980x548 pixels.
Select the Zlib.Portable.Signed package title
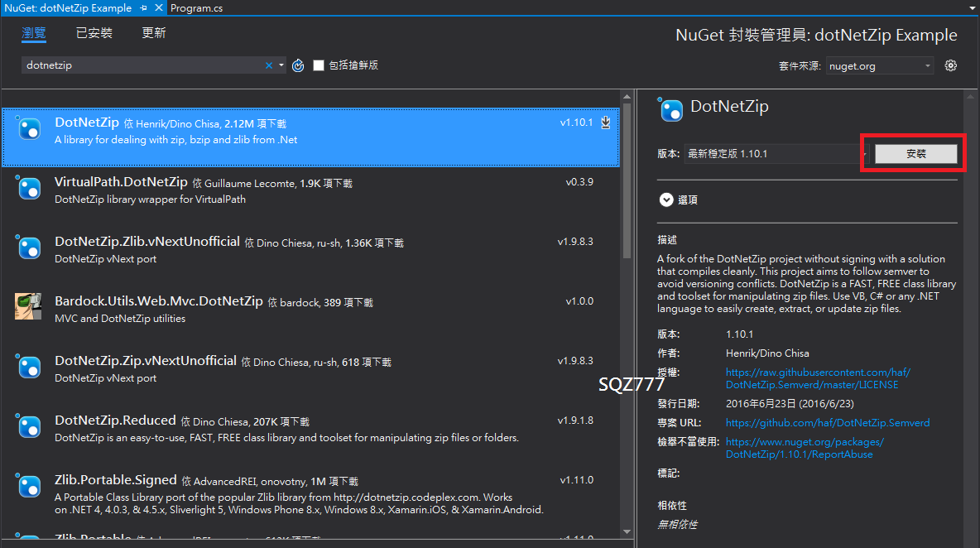pos(116,480)
